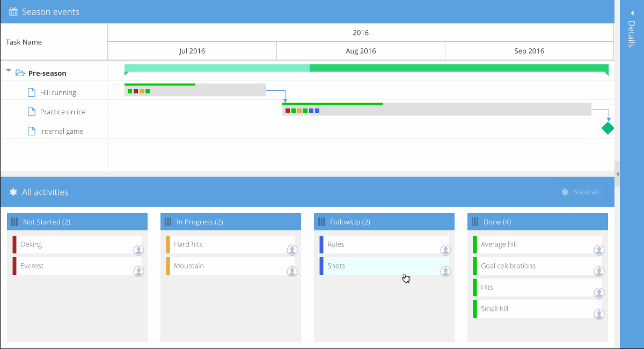Click the In Progress column header
The image size is (644, 349).
(230, 222)
